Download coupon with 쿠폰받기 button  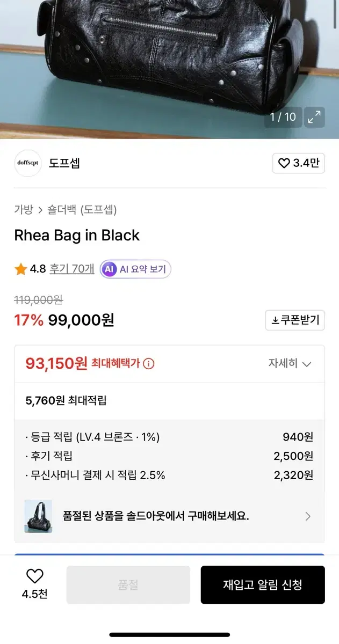(x=295, y=320)
